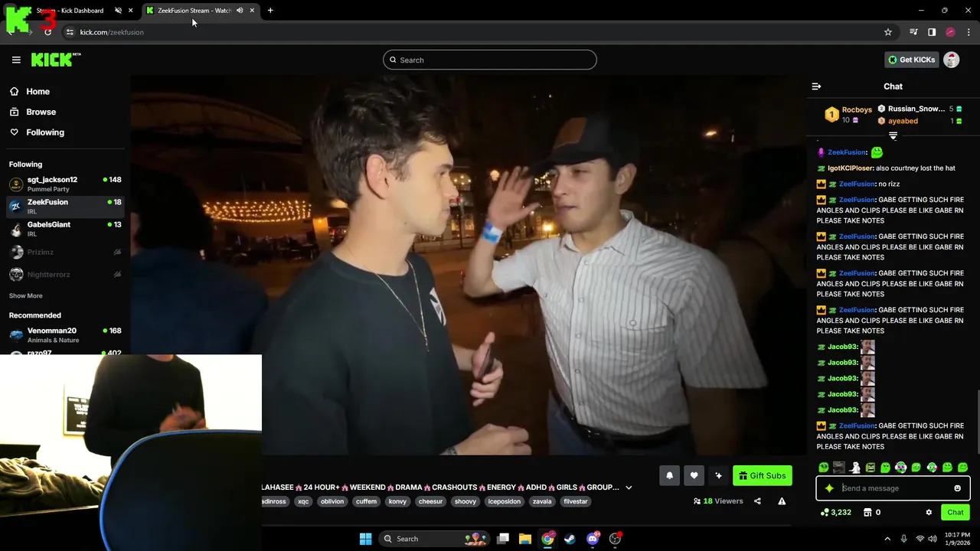Open chat settings gear icon
This screenshot has height=551, width=980.
tap(929, 512)
